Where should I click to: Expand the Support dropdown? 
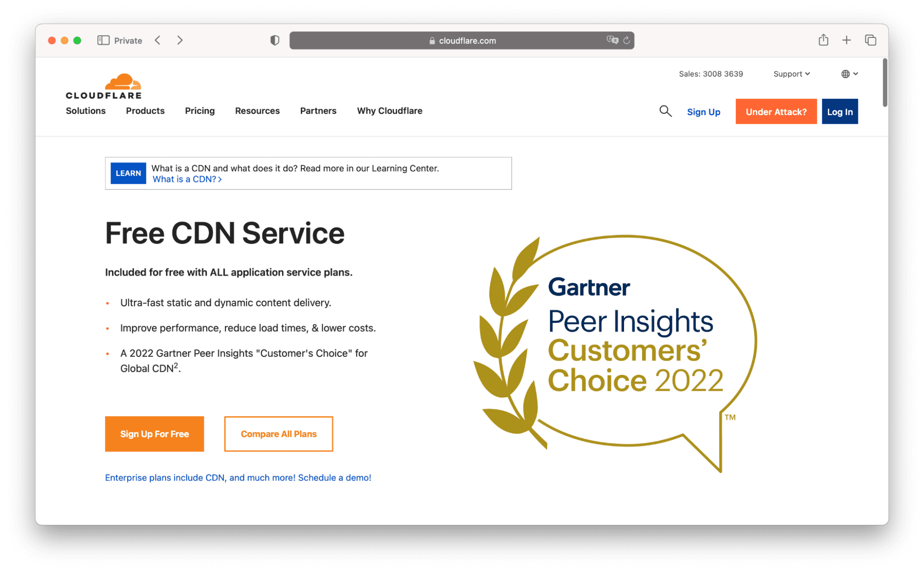[791, 74]
